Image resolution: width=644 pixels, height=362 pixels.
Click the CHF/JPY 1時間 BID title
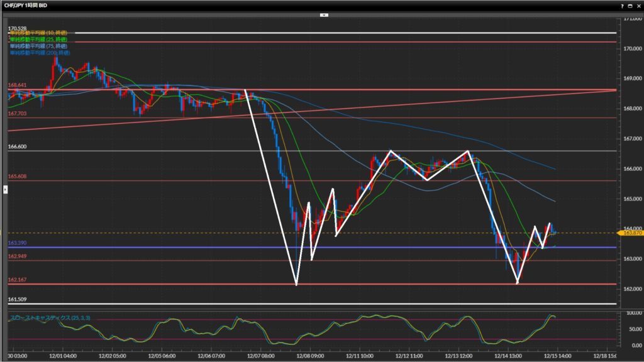point(27,6)
